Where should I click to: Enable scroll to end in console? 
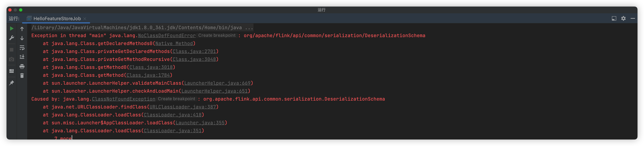22,57
